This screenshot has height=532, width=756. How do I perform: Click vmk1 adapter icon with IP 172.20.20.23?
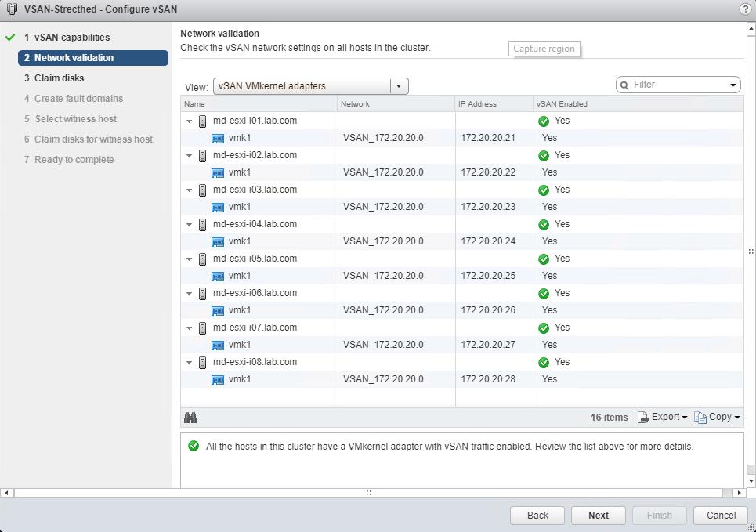218,208
